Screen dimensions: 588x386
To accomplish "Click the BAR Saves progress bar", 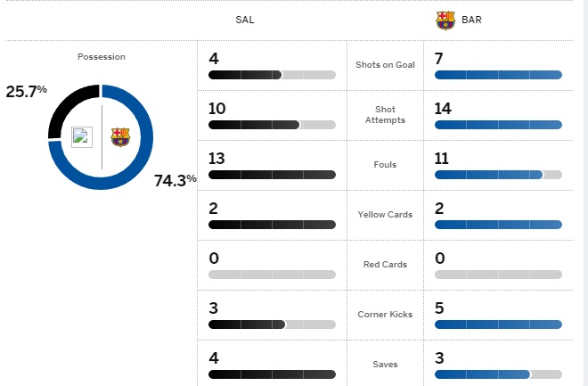I will 498,374.
